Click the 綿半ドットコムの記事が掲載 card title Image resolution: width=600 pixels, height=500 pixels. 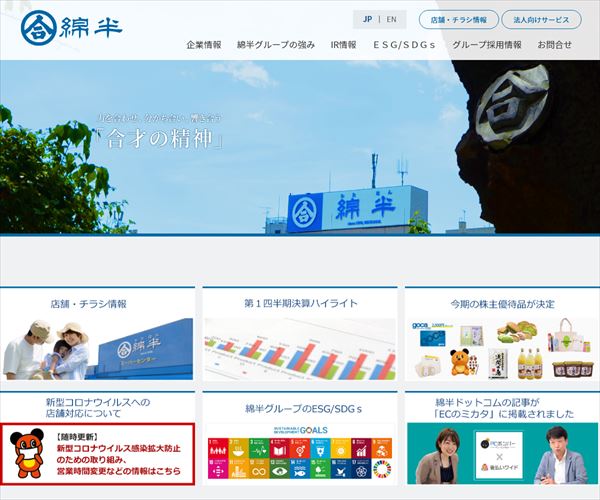504,408
